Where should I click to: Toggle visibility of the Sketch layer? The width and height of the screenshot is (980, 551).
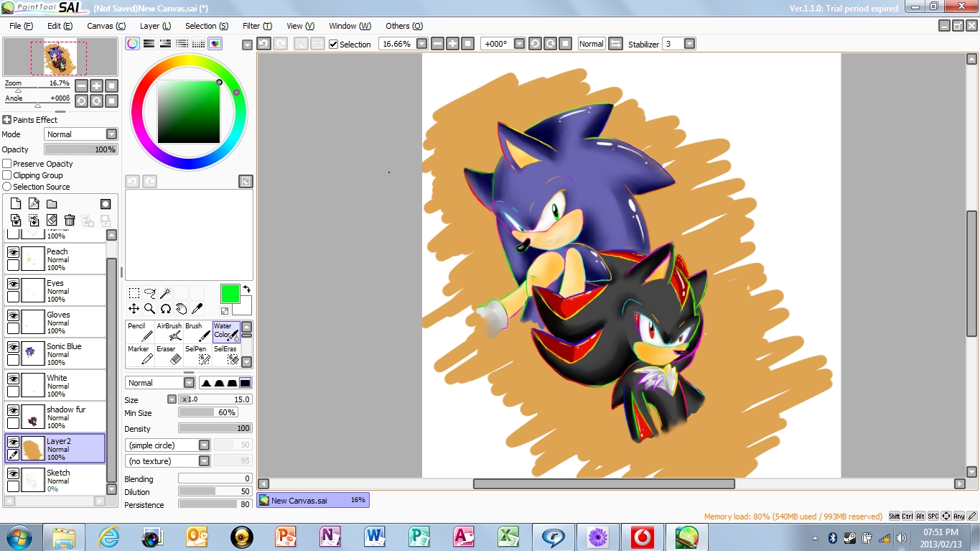tap(13, 473)
